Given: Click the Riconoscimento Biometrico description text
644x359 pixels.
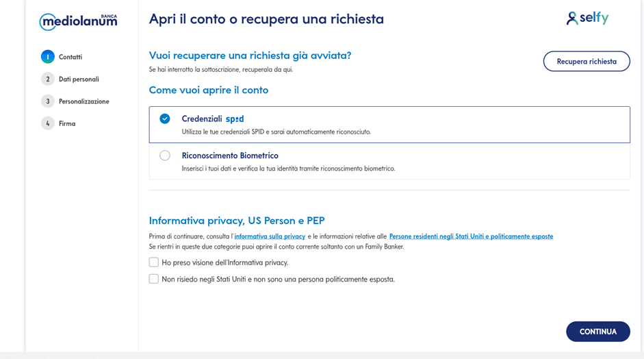Looking at the screenshot, I should click(288, 169).
